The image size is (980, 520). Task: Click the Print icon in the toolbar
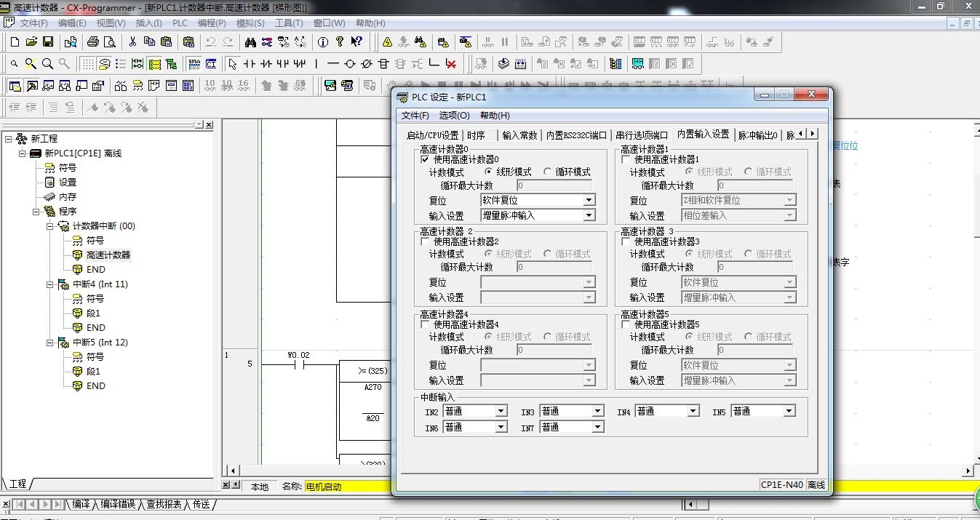click(x=93, y=41)
